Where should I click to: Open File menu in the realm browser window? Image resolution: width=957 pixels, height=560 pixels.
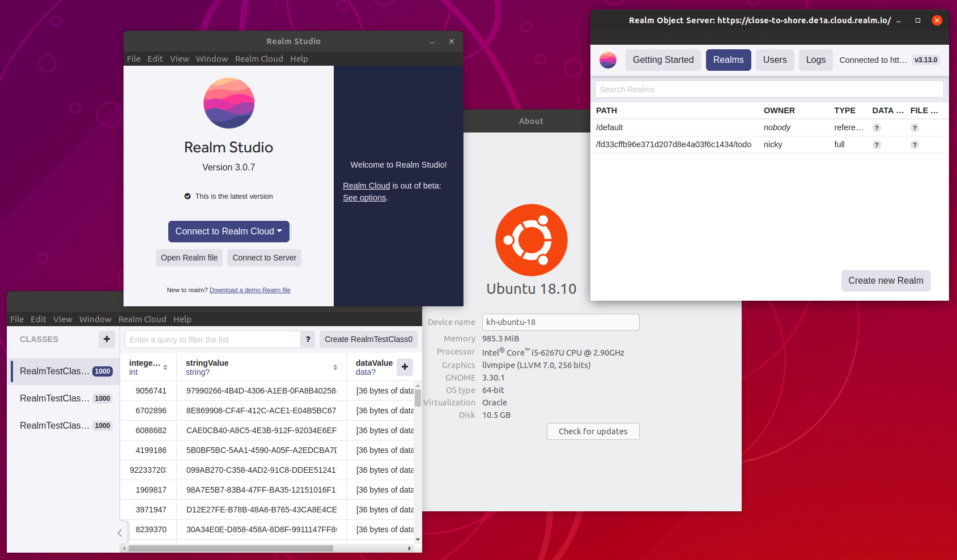[x=17, y=319]
